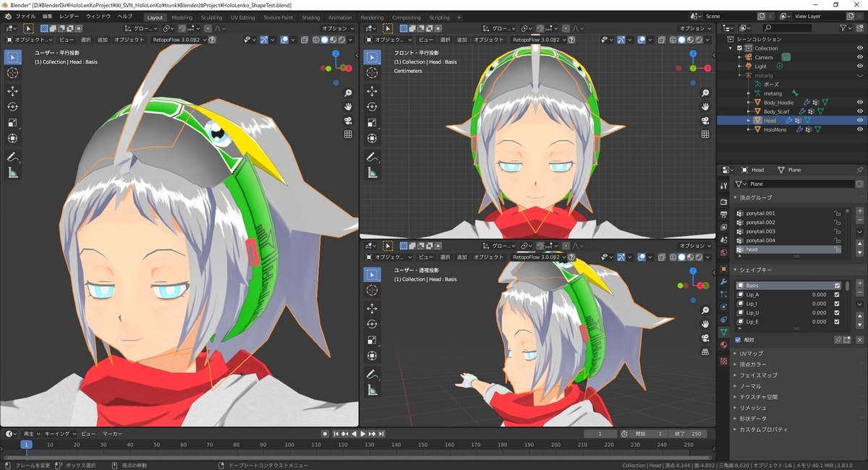Screen dimensions: 868x470
Task: Click the Camera object icon in outliner
Action: coord(748,57)
